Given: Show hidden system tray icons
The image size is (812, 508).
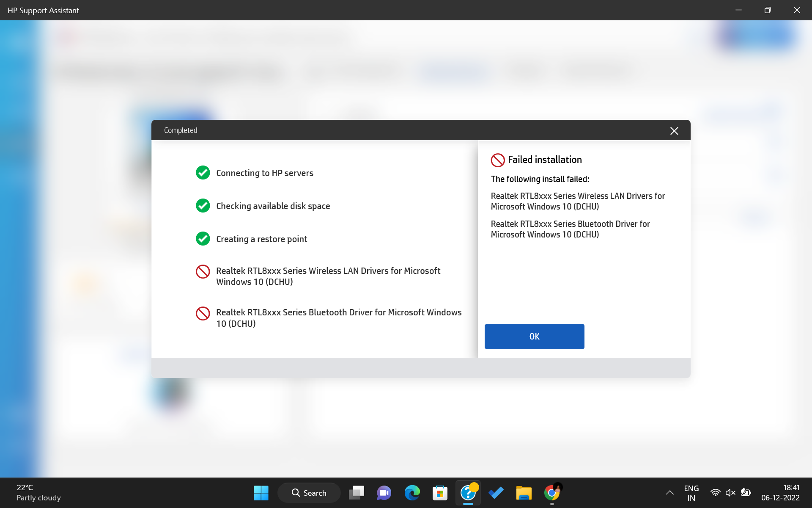Looking at the screenshot, I should pyautogui.click(x=670, y=493).
